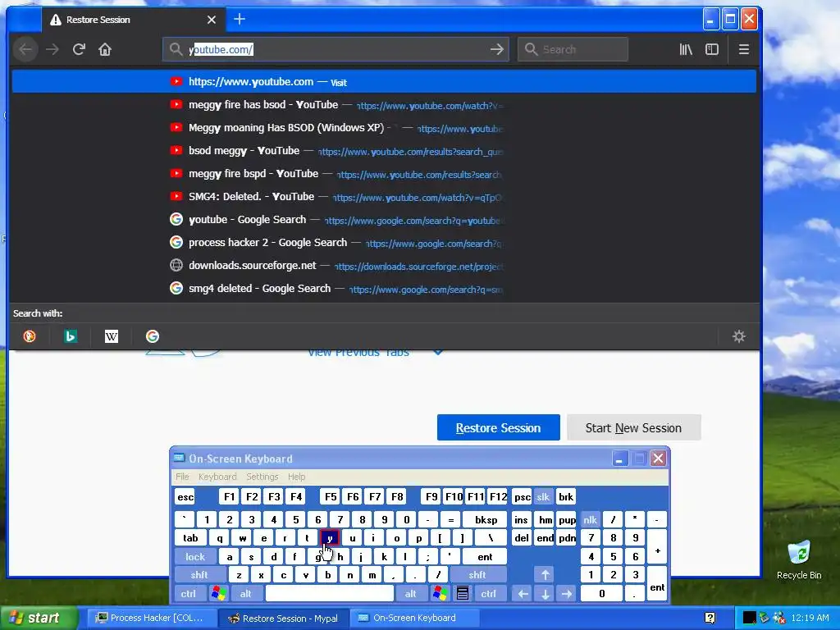Click tab key on On-Screen Keyboard
840x630 pixels.
tap(190, 538)
